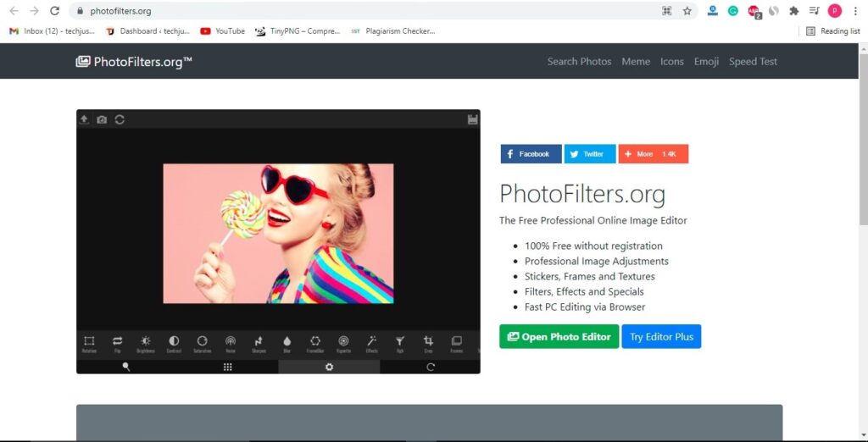
Task: Switch to the grid tab in editor
Action: (x=227, y=367)
